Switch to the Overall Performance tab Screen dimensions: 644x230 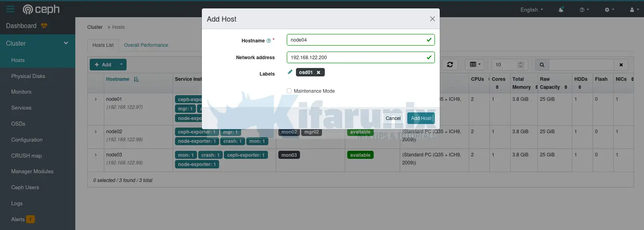pos(146,45)
